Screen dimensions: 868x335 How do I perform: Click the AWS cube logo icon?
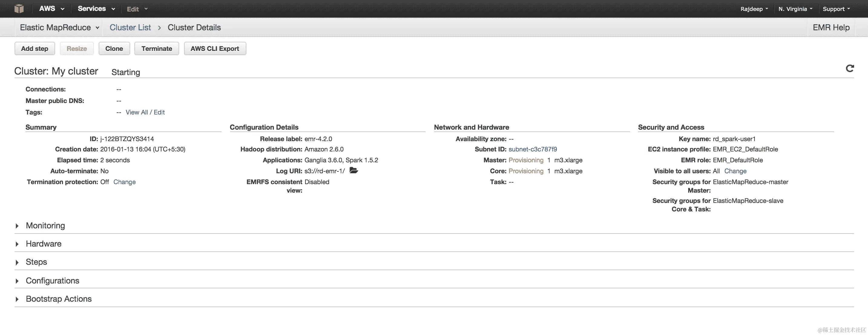(x=19, y=8)
